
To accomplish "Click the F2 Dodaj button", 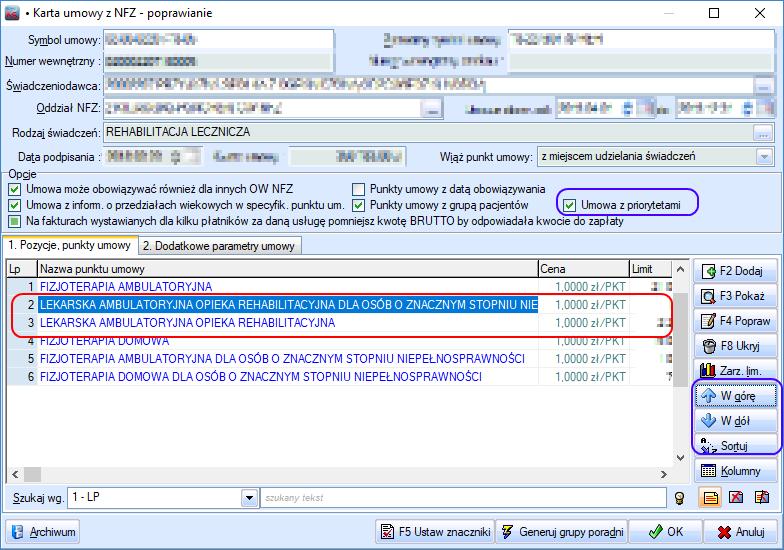I will [734, 271].
